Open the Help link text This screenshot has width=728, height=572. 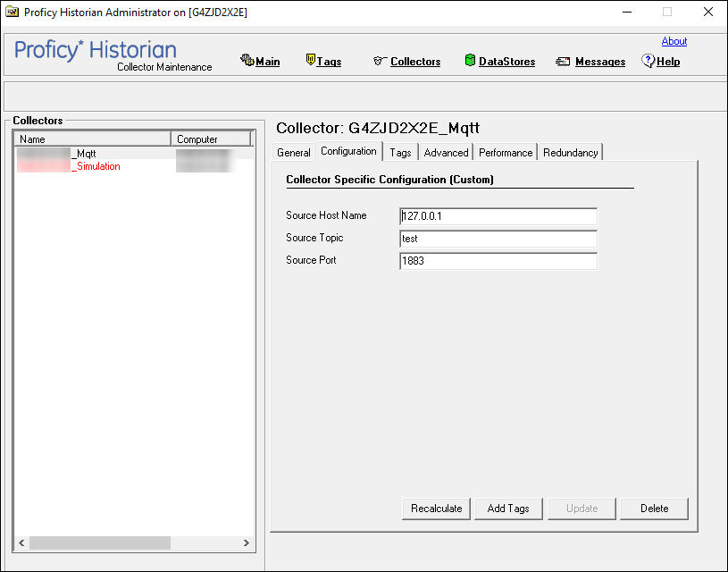point(668,62)
